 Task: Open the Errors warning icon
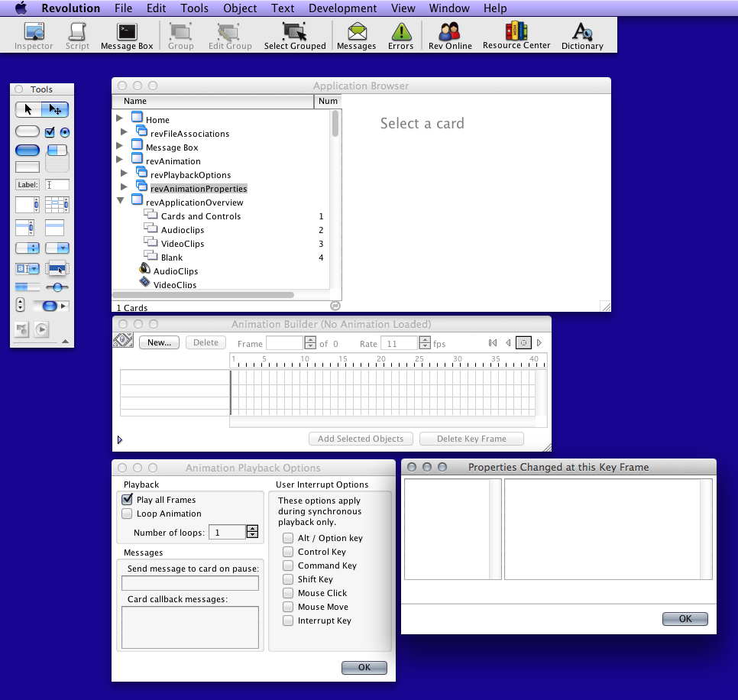[x=400, y=35]
